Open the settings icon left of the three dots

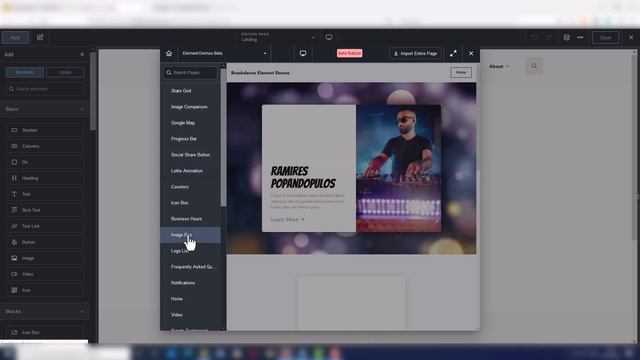coord(567,38)
